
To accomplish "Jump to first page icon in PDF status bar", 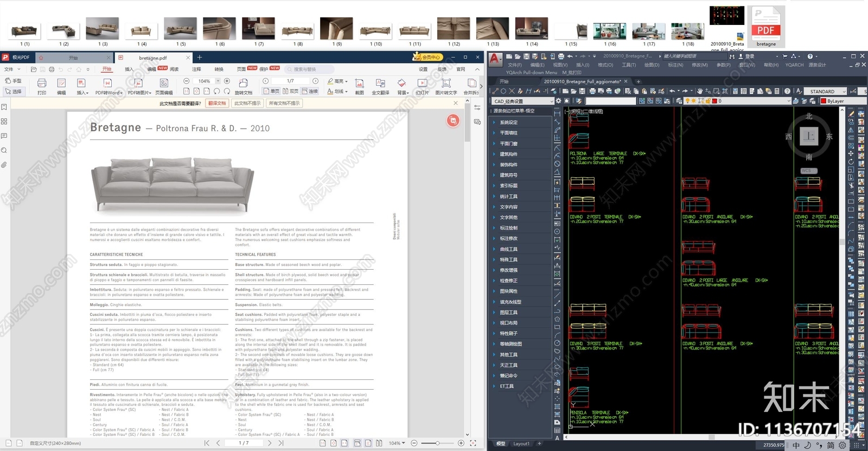I will click(x=207, y=443).
